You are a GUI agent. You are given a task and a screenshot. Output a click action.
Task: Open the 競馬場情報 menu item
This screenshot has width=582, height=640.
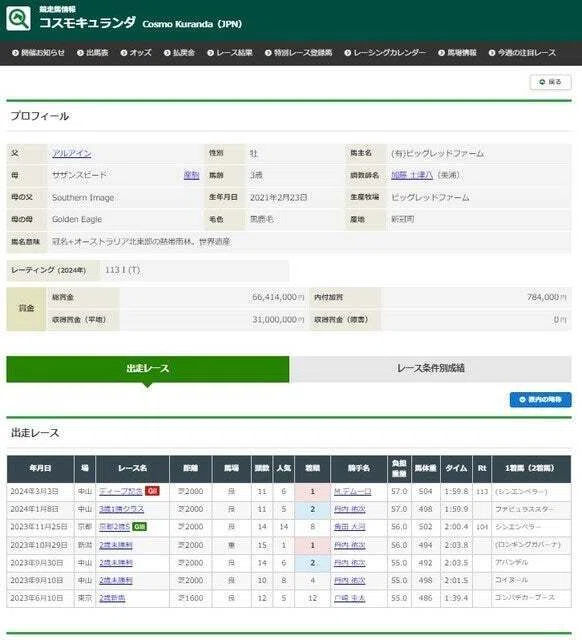[x=458, y=53]
